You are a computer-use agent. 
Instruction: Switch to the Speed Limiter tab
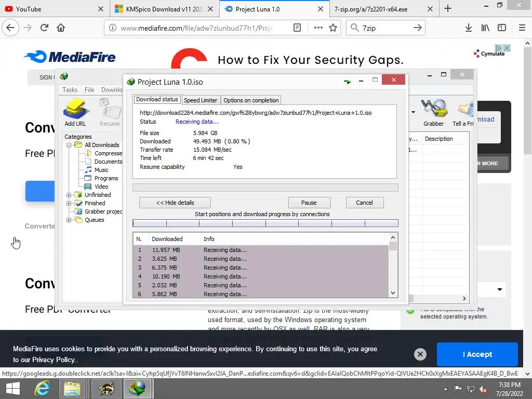click(x=201, y=100)
